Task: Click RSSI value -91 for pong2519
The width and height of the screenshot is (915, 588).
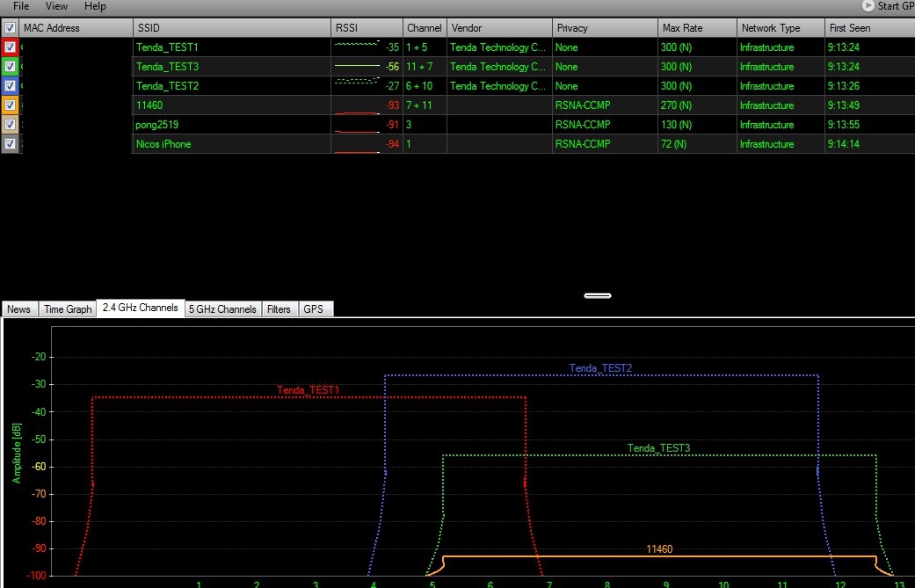Action: [x=393, y=124]
